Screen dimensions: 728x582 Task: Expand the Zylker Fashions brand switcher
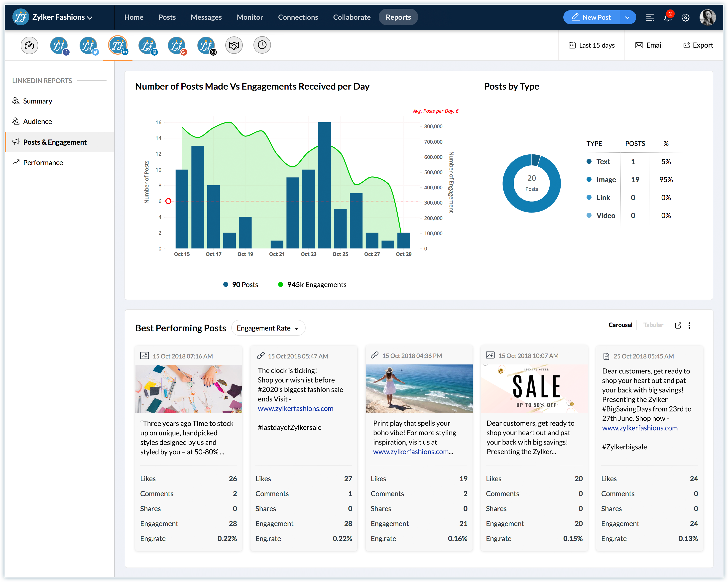62,17
